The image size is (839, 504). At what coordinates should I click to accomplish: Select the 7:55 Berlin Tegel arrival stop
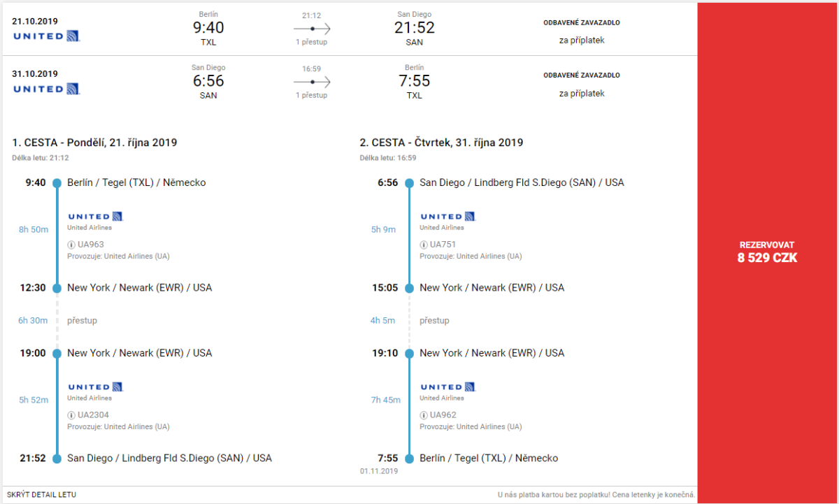[x=489, y=459]
